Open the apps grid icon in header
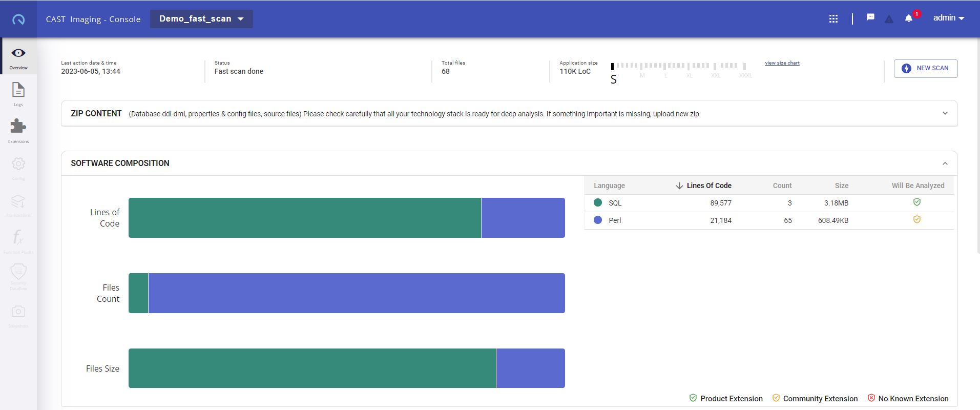This screenshot has width=980, height=410. 833,19
